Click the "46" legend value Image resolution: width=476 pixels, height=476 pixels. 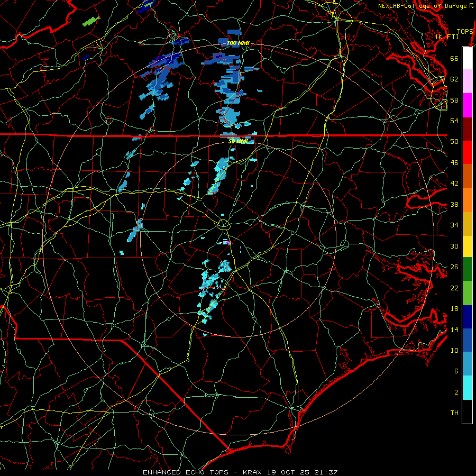coord(454,163)
